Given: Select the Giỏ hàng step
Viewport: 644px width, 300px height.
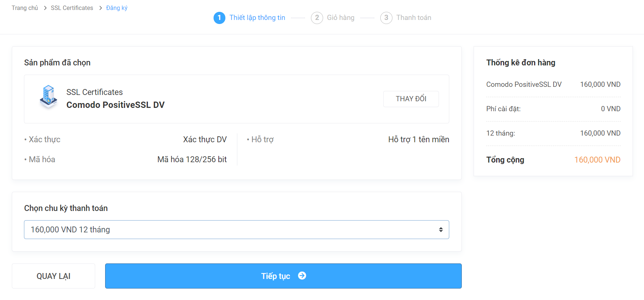Looking at the screenshot, I should [x=340, y=18].
